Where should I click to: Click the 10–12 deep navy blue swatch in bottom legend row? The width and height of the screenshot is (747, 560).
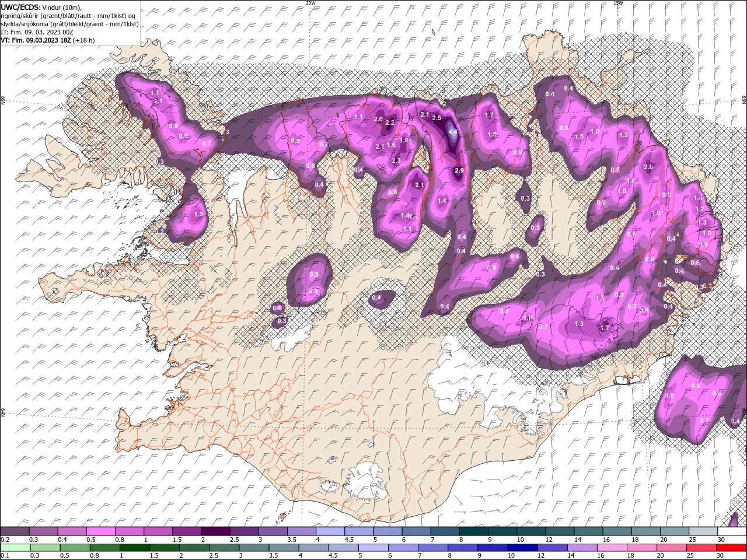[x=521, y=548]
